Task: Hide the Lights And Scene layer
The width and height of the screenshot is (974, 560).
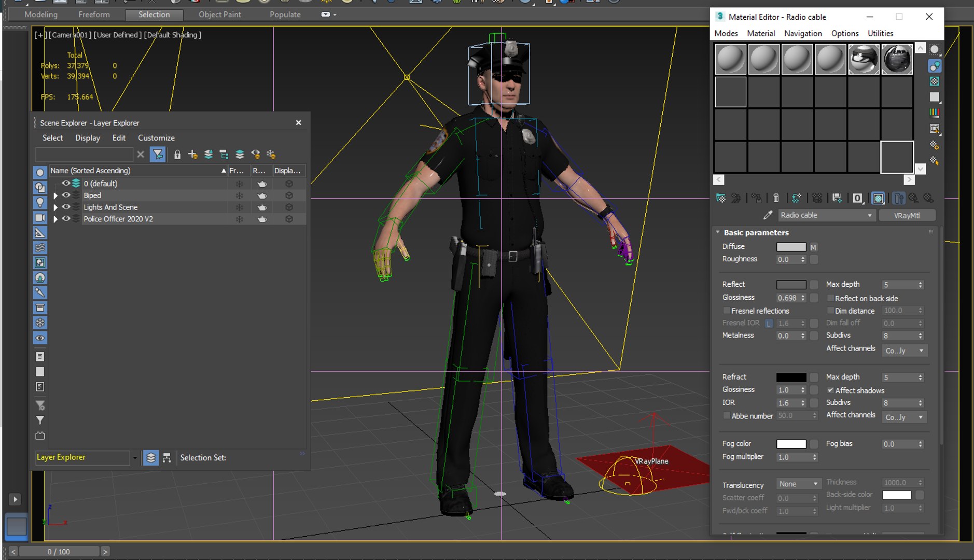Action: coord(66,207)
